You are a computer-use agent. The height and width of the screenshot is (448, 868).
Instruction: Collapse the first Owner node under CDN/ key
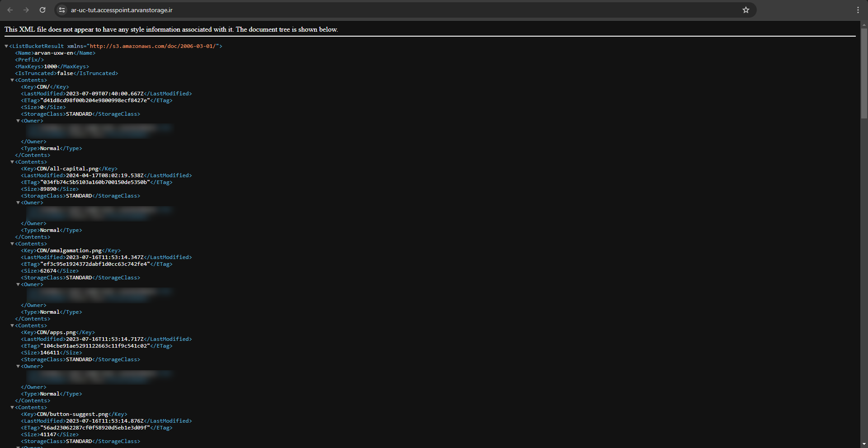(x=18, y=121)
